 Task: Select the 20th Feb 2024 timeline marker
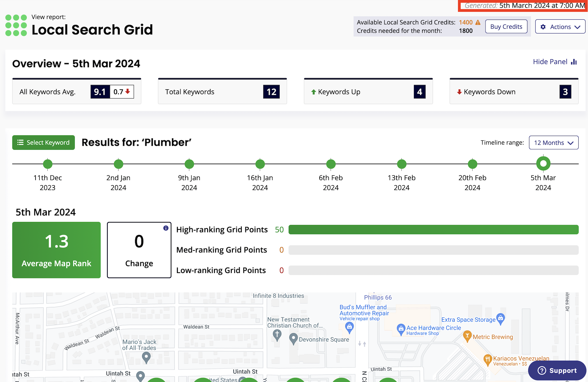pos(472,164)
